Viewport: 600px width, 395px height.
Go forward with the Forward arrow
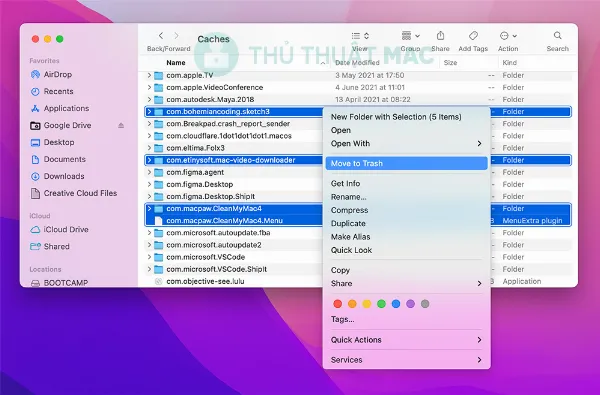click(x=176, y=36)
